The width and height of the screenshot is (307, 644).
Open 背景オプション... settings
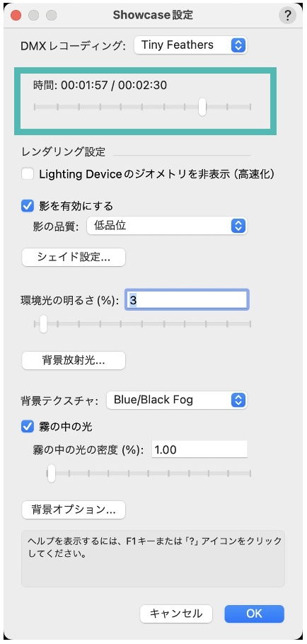[x=74, y=510]
